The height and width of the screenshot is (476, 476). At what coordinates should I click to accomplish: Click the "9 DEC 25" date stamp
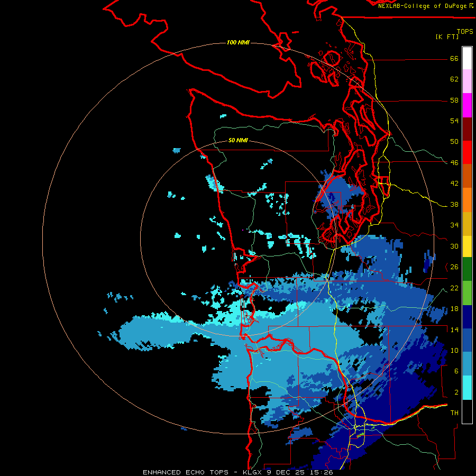tap(287, 472)
